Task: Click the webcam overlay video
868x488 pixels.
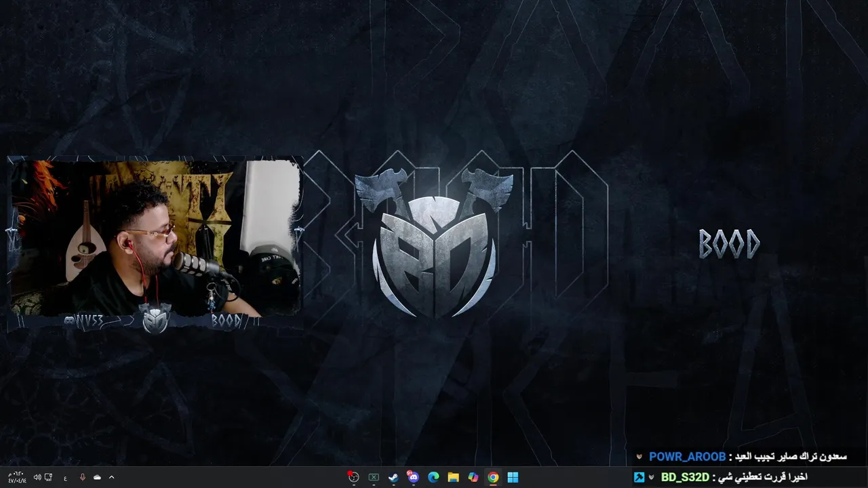Action: tap(155, 237)
